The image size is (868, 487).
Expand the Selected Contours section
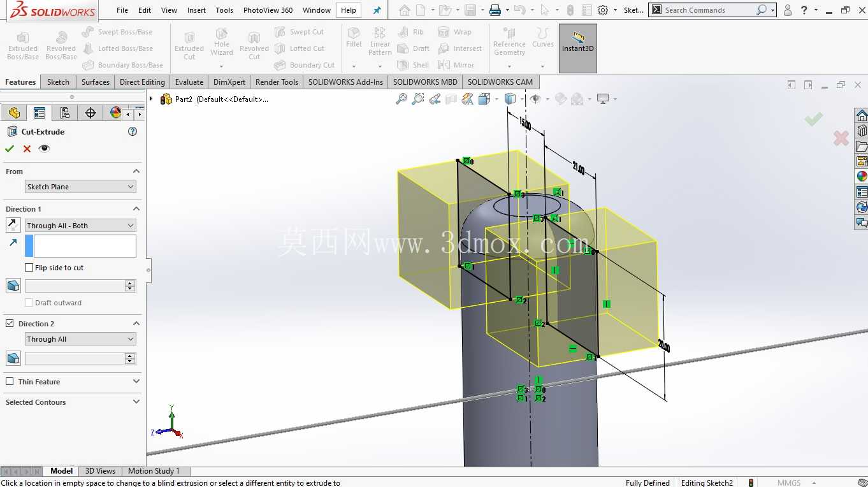click(x=136, y=402)
